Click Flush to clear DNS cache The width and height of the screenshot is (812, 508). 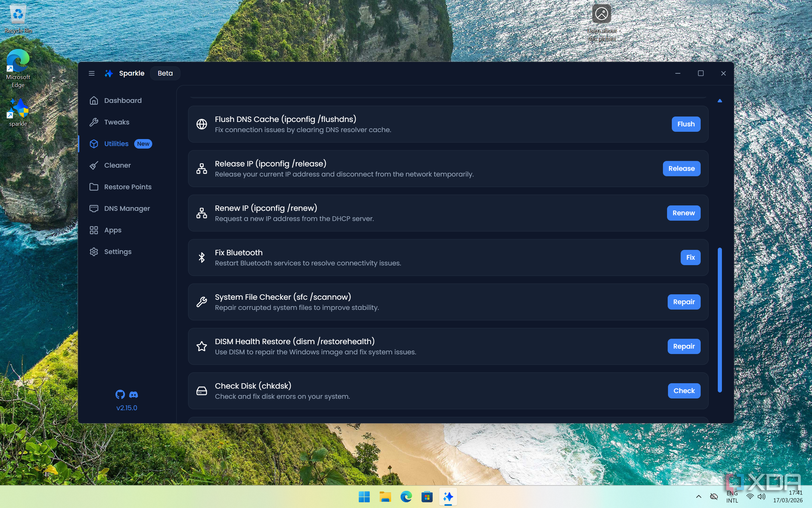click(686, 124)
